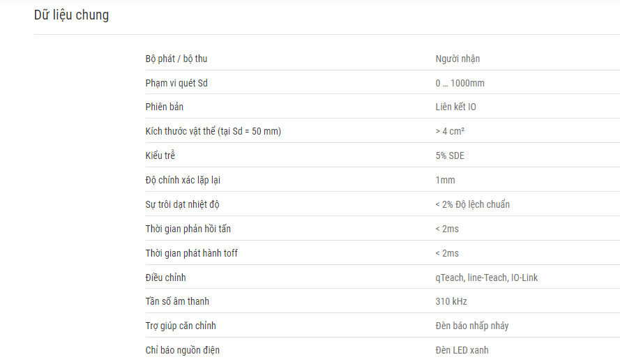
Task: Click the "Đèn báo nhấp nháy" value
Action: (x=472, y=326)
